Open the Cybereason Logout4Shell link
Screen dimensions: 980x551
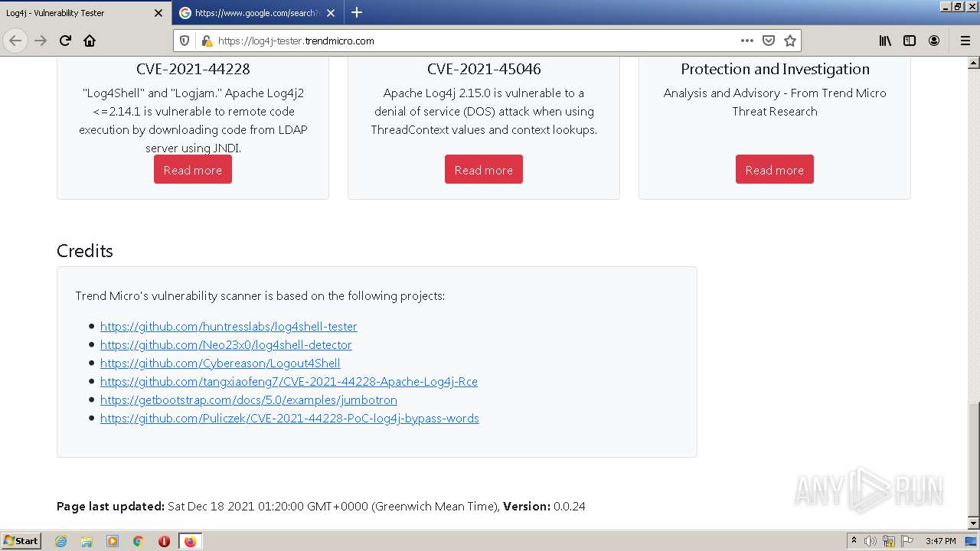[x=220, y=363]
